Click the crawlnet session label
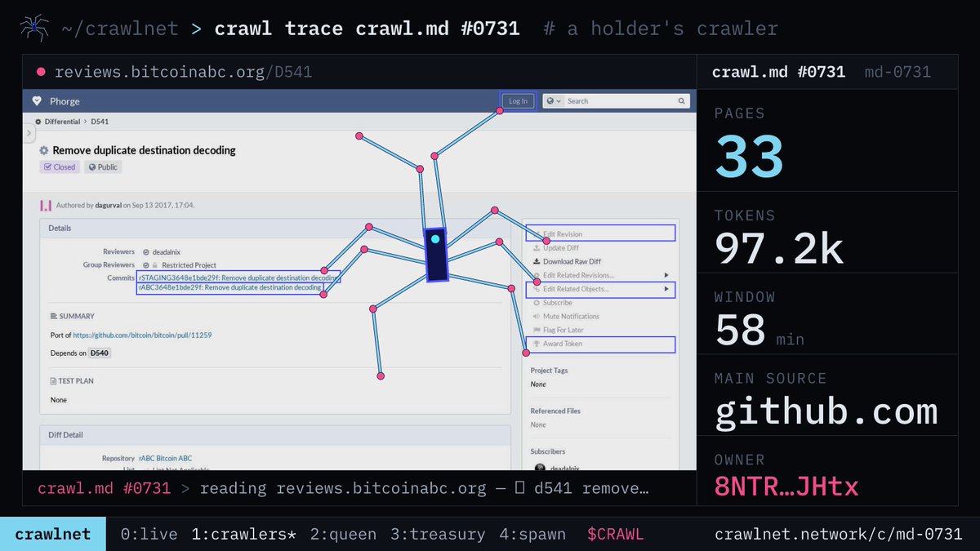 click(53, 535)
